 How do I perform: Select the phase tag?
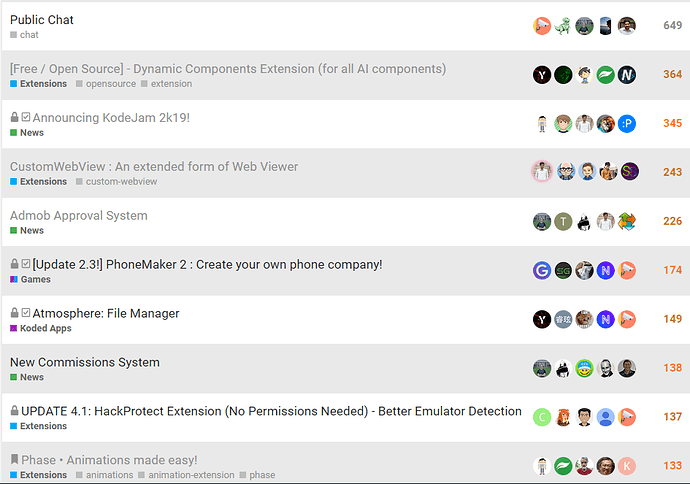point(258,475)
